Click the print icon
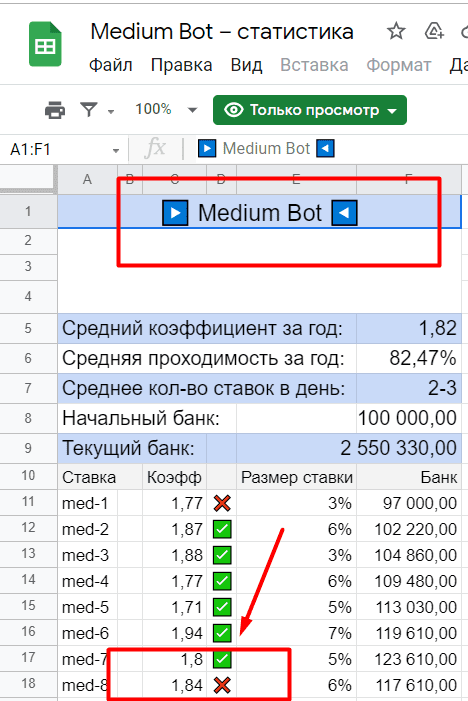The image size is (468, 701). click(x=55, y=110)
